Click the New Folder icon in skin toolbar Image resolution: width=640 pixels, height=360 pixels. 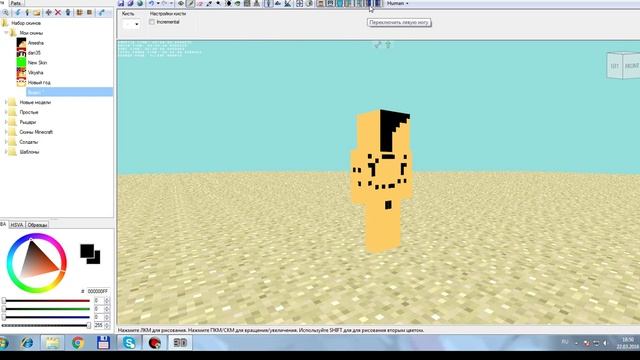(37, 13)
